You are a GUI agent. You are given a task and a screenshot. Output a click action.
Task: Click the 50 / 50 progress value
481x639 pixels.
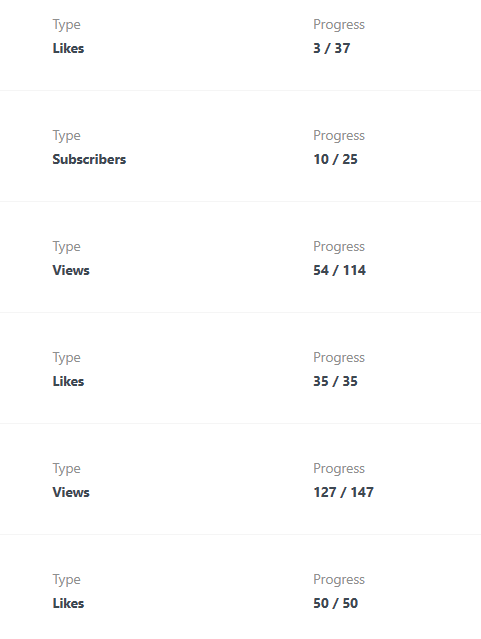[335, 603]
